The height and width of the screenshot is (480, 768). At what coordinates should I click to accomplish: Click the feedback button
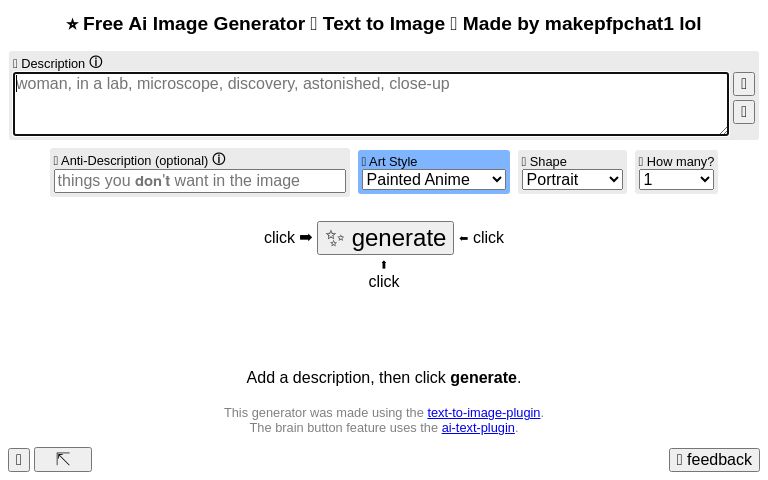(x=714, y=460)
